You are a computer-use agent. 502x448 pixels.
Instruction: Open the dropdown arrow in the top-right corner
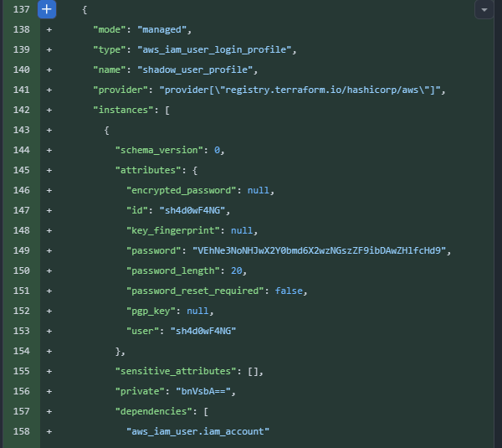(x=484, y=10)
